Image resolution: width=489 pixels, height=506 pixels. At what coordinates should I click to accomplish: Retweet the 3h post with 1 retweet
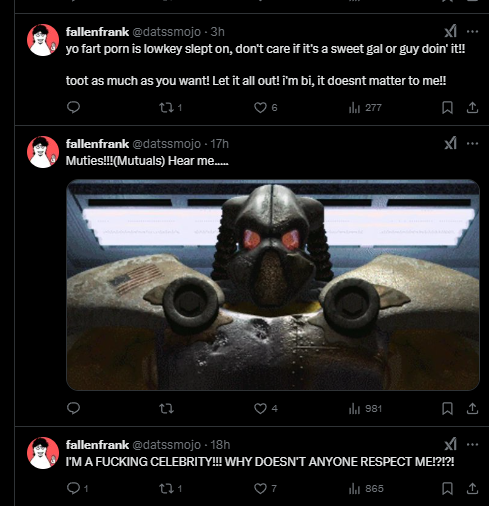tap(170, 108)
